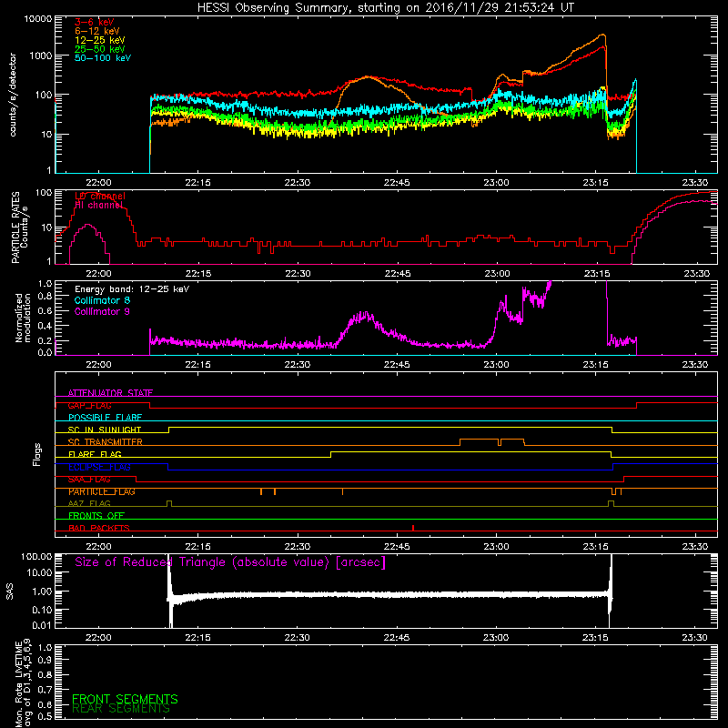The height and width of the screenshot is (728, 728).
Task: Click the FLARE_FLAG label
Action: click(95, 454)
